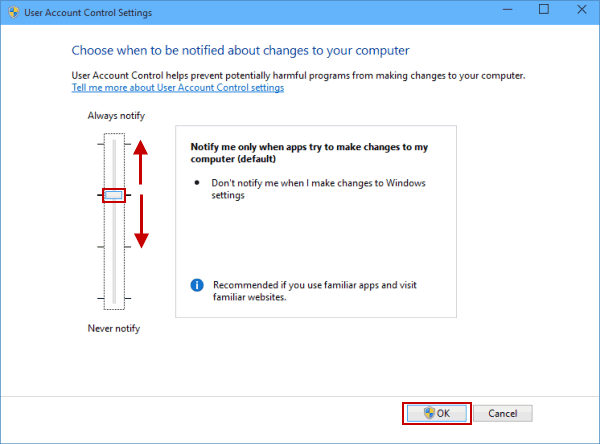Click 'User Account Control helps prevent' description text
The width and height of the screenshot is (600, 444).
298,75
